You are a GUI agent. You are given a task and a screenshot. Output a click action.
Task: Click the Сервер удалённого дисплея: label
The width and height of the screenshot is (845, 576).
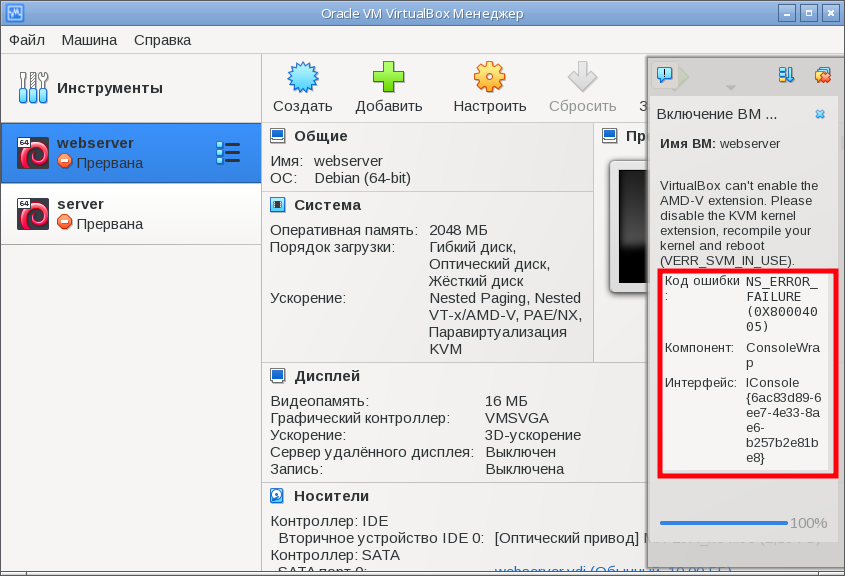[x=372, y=452]
